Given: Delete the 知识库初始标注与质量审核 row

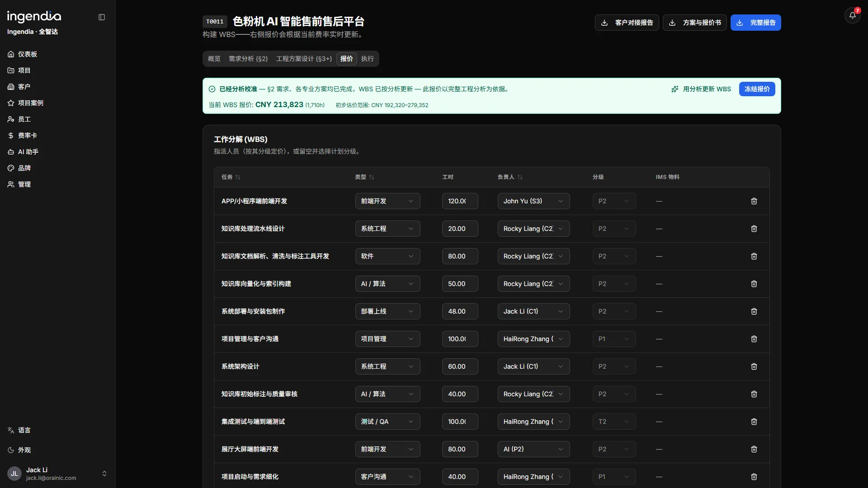Looking at the screenshot, I should (754, 394).
